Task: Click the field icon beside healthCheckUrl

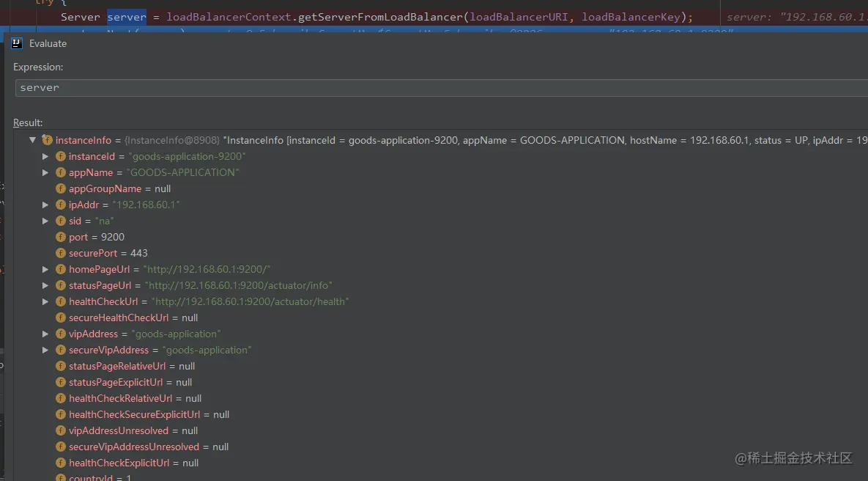Action: tap(61, 301)
